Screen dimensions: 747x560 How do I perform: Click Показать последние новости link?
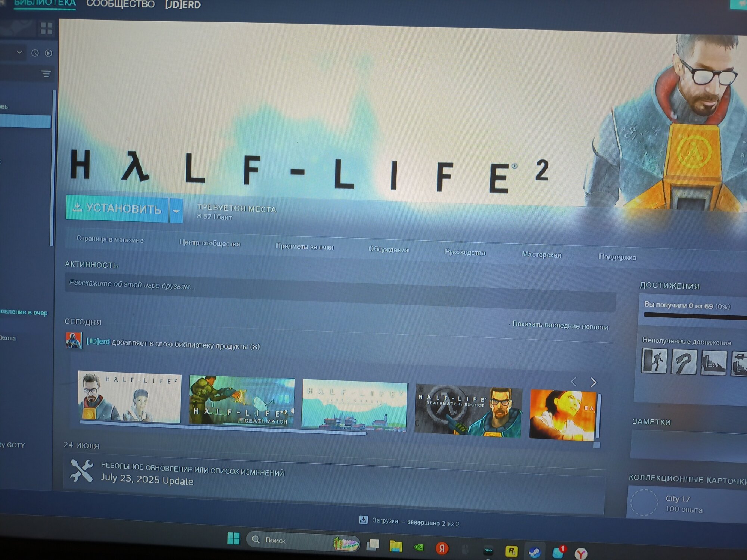[560, 325]
